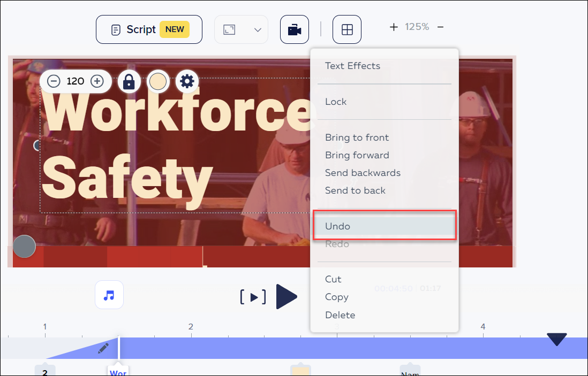Click the pencil edit icon on timeline
Viewport: 588px width, 376px height.
click(103, 348)
